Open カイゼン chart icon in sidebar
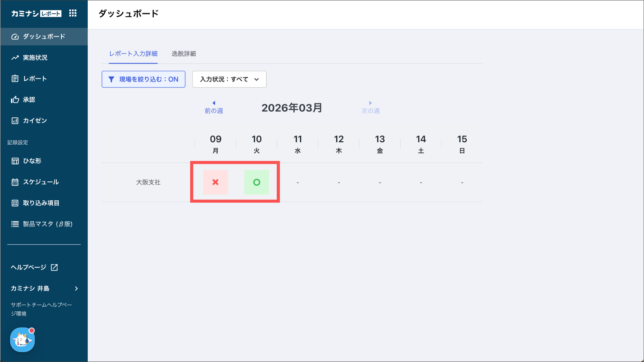The width and height of the screenshot is (644, 362). tap(15, 121)
